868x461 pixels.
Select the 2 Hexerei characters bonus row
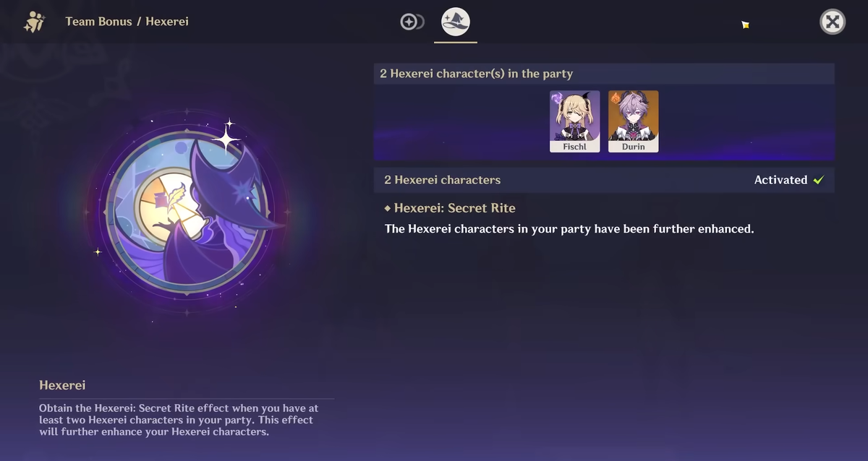tap(604, 180)
